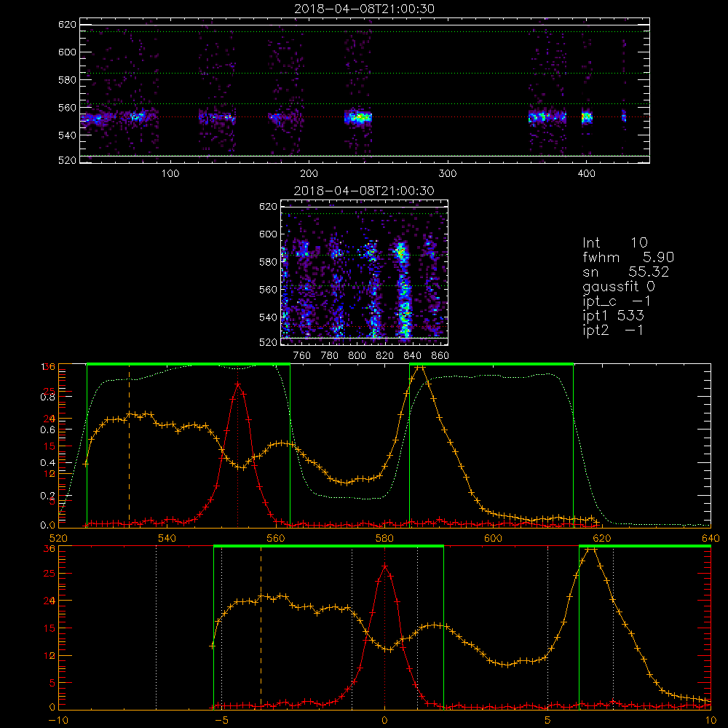The height and width of the screenshot is (728, 728).
Task: Select the 'Int 10' parameter text
Action: pyautogui.click(x=614, y=242)
